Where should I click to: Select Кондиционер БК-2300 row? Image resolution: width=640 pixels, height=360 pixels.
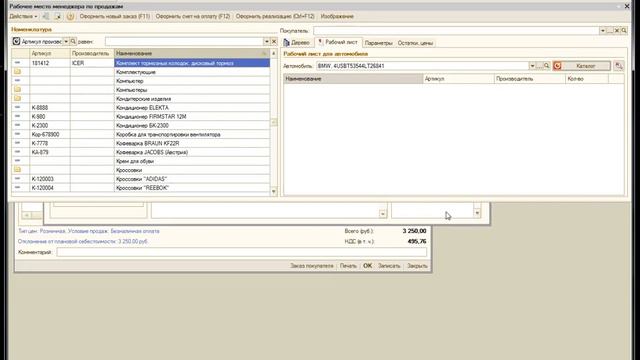pos(141,125)
